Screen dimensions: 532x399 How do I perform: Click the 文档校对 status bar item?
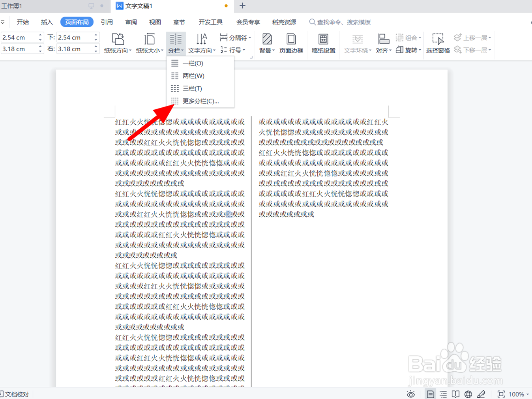coord(15,394)
